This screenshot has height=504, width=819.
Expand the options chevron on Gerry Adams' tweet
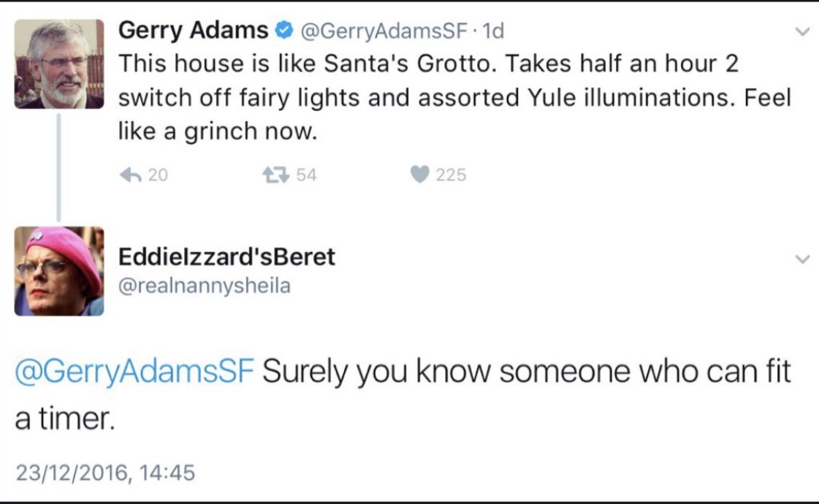pos(801,32)
